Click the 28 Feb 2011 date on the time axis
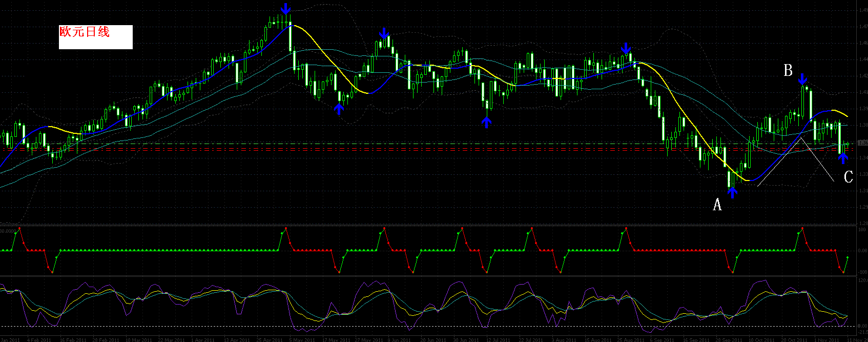Viewport: 868px width, 342px height. (x=106, y=339)
